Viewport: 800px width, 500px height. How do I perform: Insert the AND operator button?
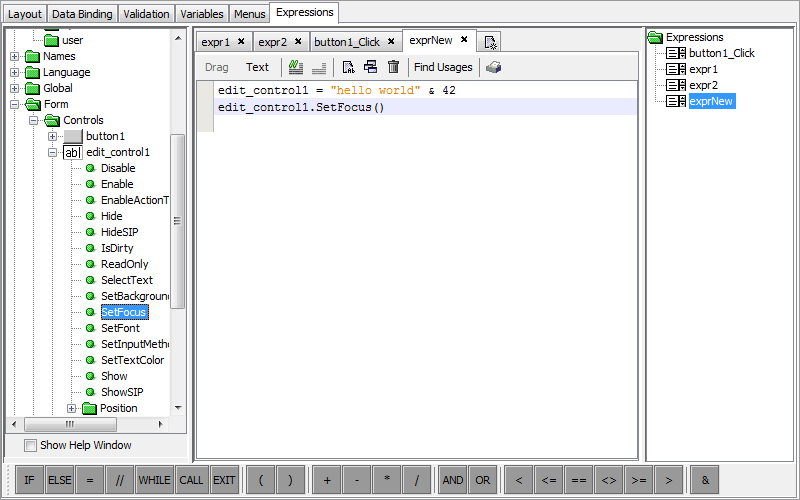click(453, 480)
